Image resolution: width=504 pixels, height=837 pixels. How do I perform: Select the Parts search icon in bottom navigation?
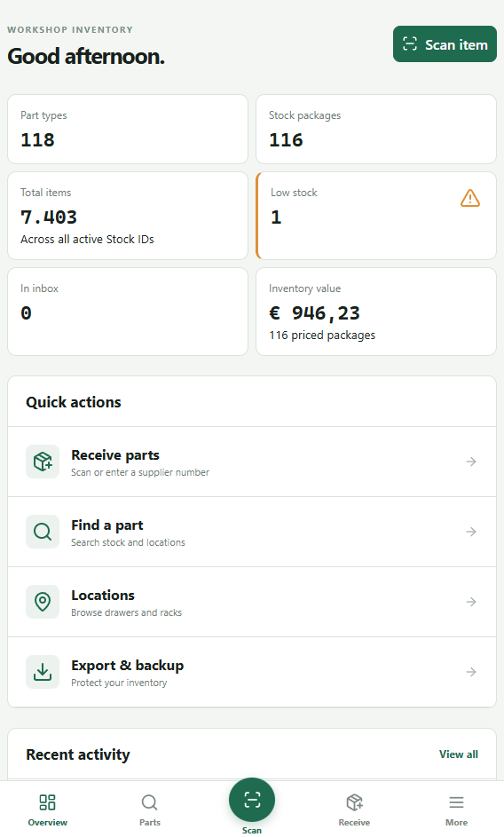(149, 802)
